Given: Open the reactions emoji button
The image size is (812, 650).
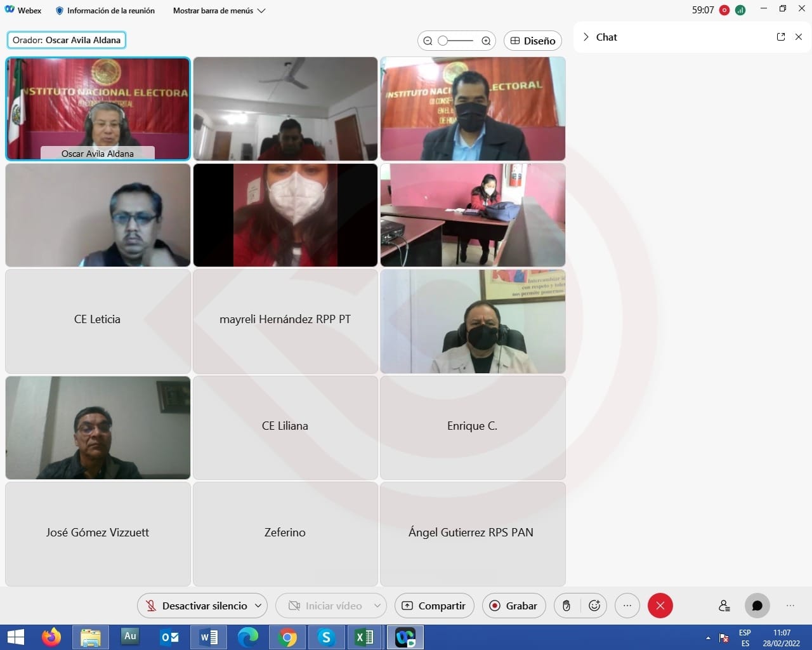Looking at the screenshot, I should click(594, 606).
